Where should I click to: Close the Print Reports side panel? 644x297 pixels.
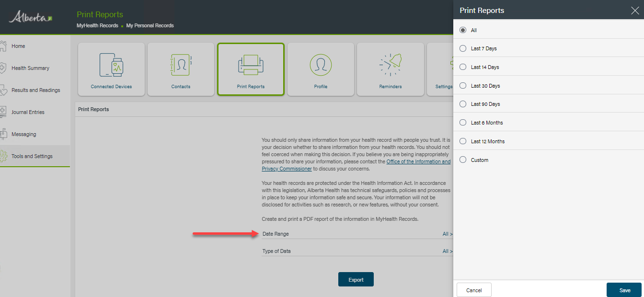click(634, 10)
